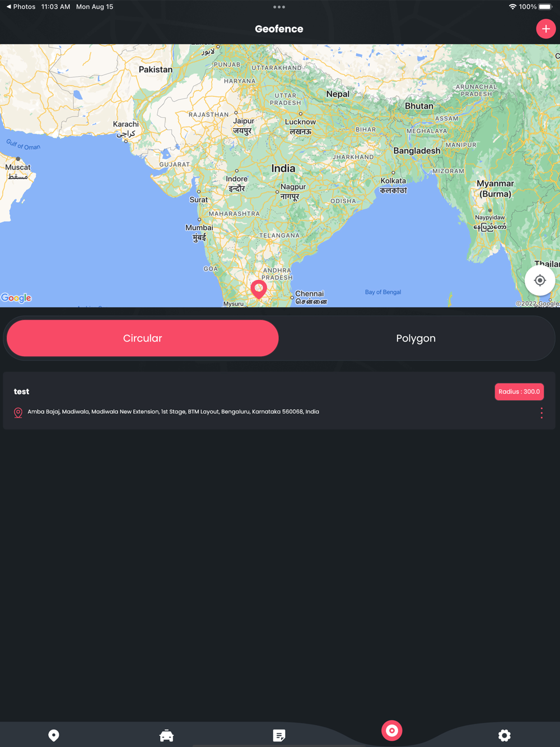Return to Photos via back link
560x747 pixels.
point(21,7)
